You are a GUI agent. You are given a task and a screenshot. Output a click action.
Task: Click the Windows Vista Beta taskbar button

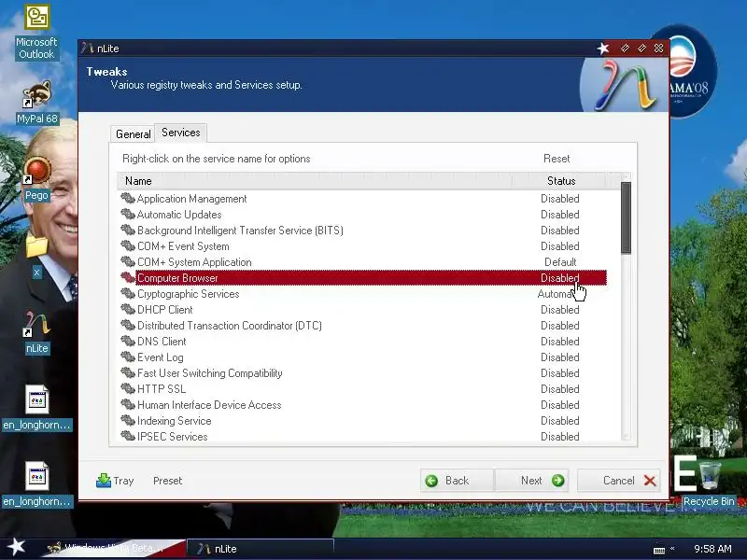pyautogui.click(x=114, y=548)
